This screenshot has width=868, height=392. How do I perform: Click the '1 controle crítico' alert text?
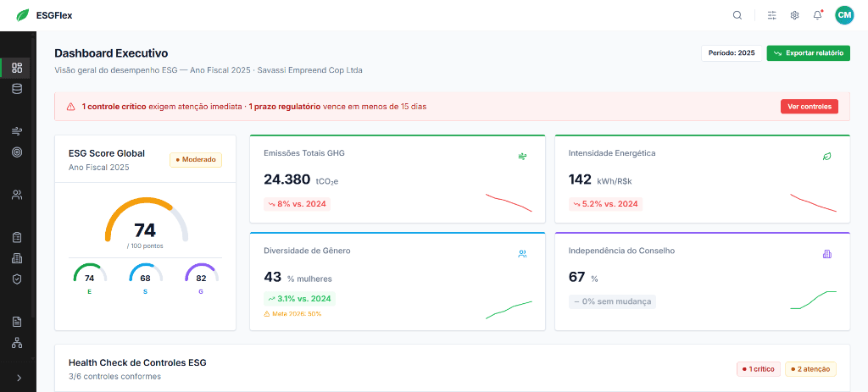[x=114, y=106]
